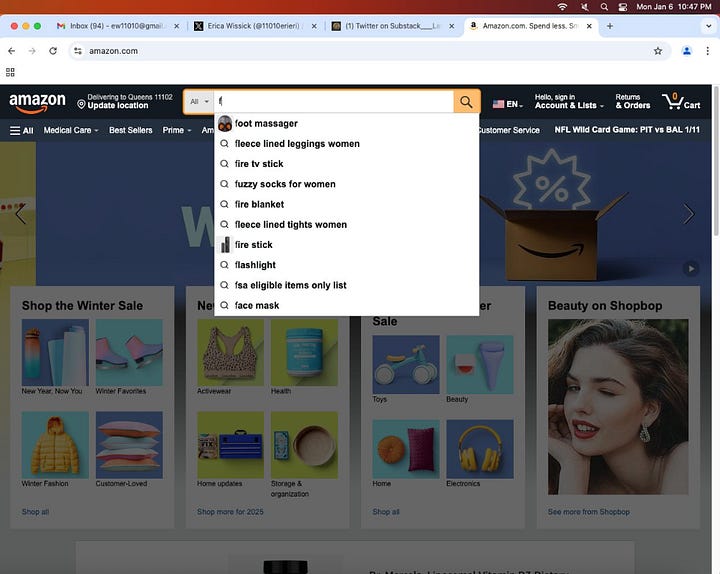Select suggestion flashlight

point(347,265)
